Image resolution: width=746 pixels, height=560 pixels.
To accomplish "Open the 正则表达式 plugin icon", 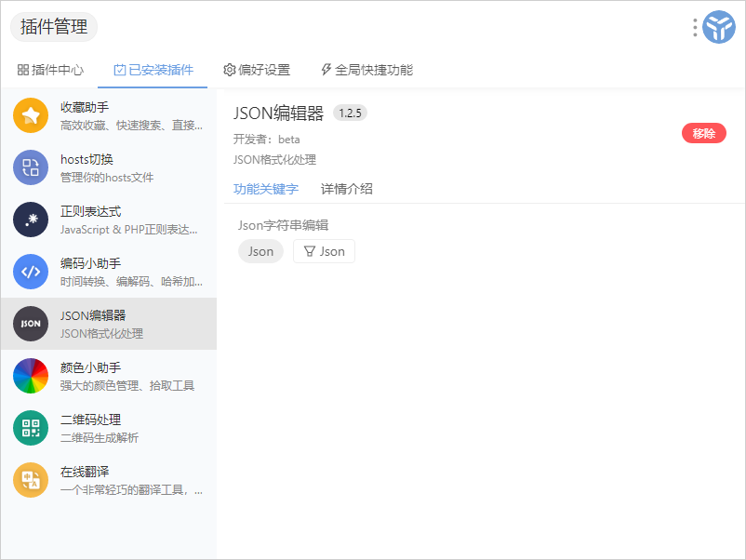I will (x=31, y=220).
